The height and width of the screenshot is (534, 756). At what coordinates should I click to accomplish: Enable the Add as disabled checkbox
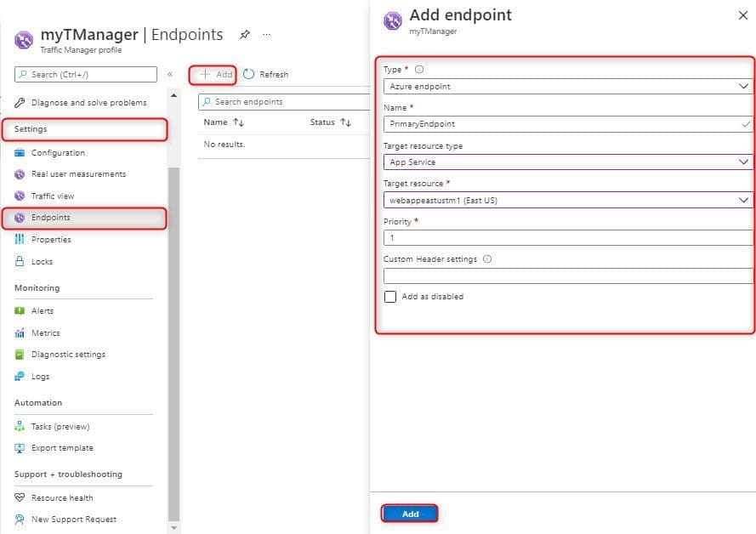click(x=390, y=296)
